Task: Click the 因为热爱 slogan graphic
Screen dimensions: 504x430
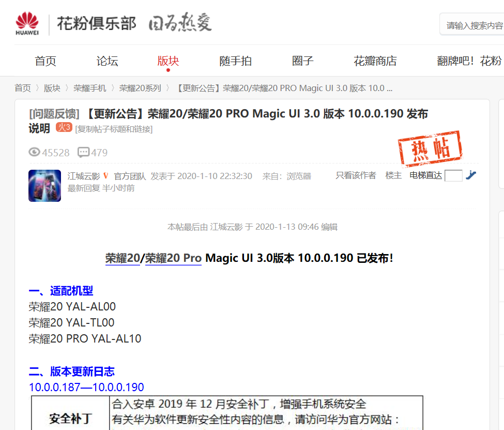Action: [180, 22]
